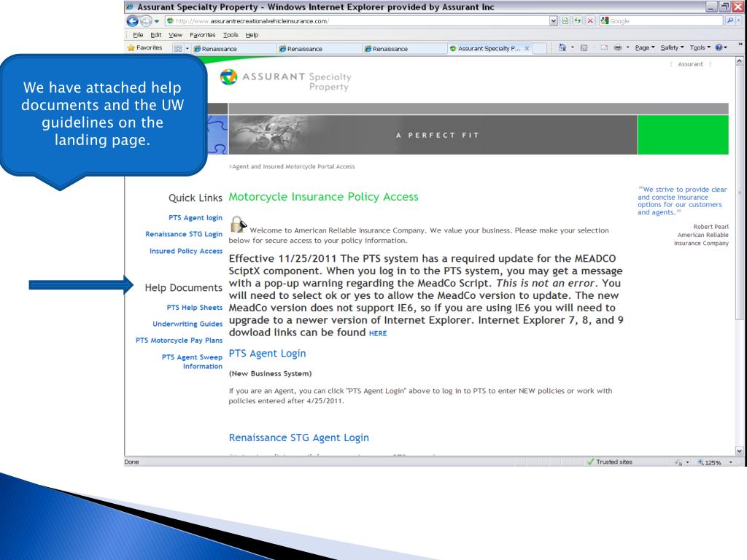Click the Insured Policy Access link
This screenshot has width=747, height=560.
click(x=186, y=251)
